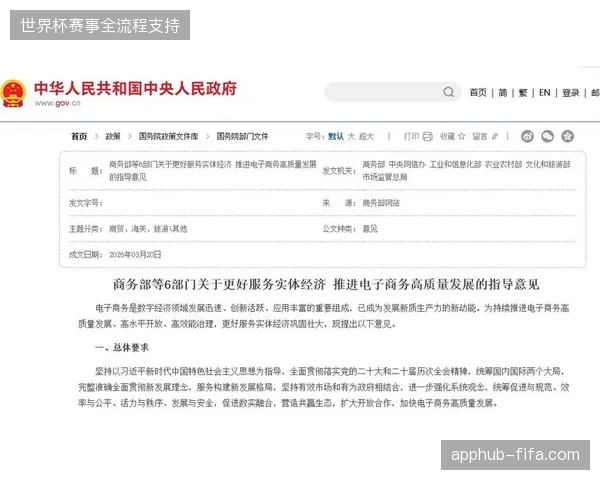Image resolution: width=600 pixels, height=480 pixels.
Task: Click the 世界杯赛事全流程支持 banner
Action: (100, 25)
